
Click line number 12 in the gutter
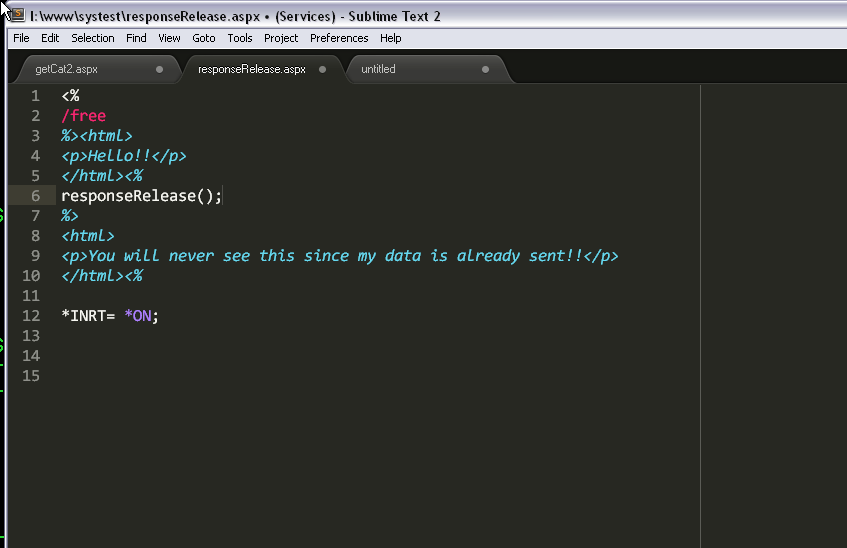click(31, 316)
